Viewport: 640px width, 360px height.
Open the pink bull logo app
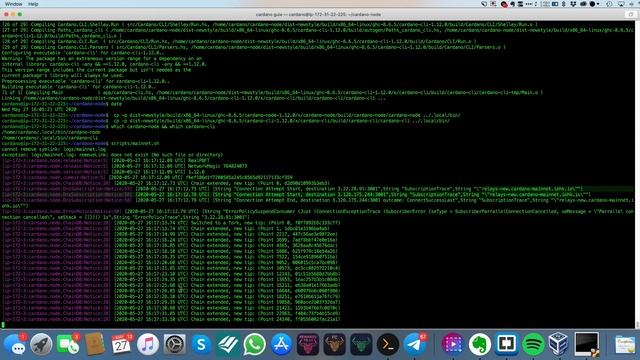point(308,344)
